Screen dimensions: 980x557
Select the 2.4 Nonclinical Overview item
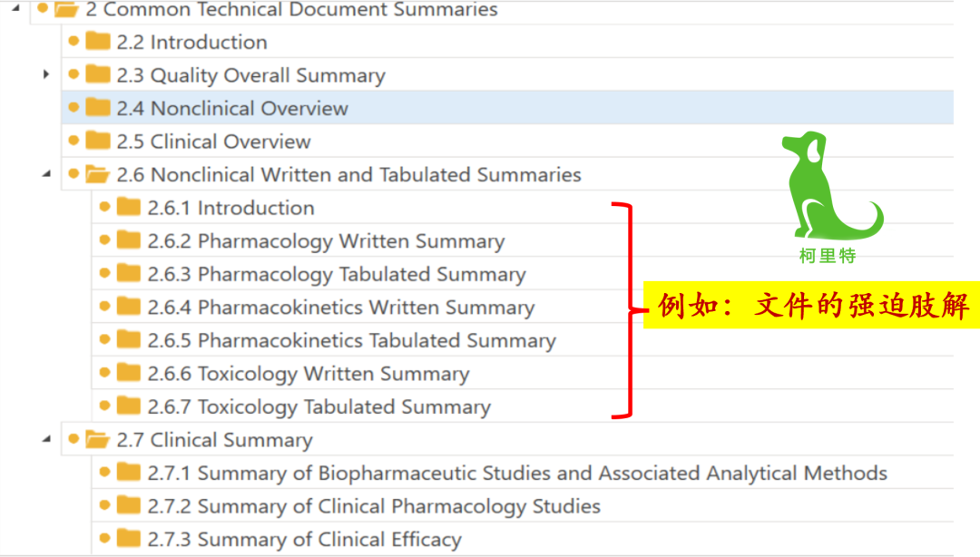232,108
